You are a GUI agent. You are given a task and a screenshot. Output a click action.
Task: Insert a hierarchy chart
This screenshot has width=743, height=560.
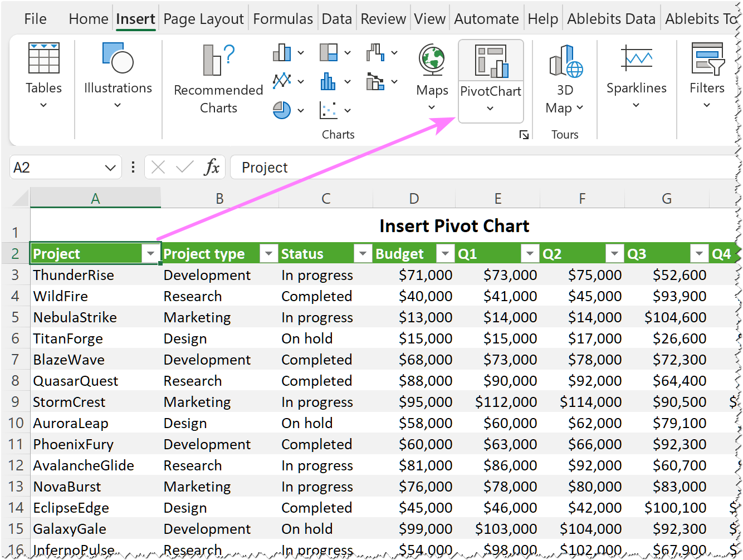(330, 52)
